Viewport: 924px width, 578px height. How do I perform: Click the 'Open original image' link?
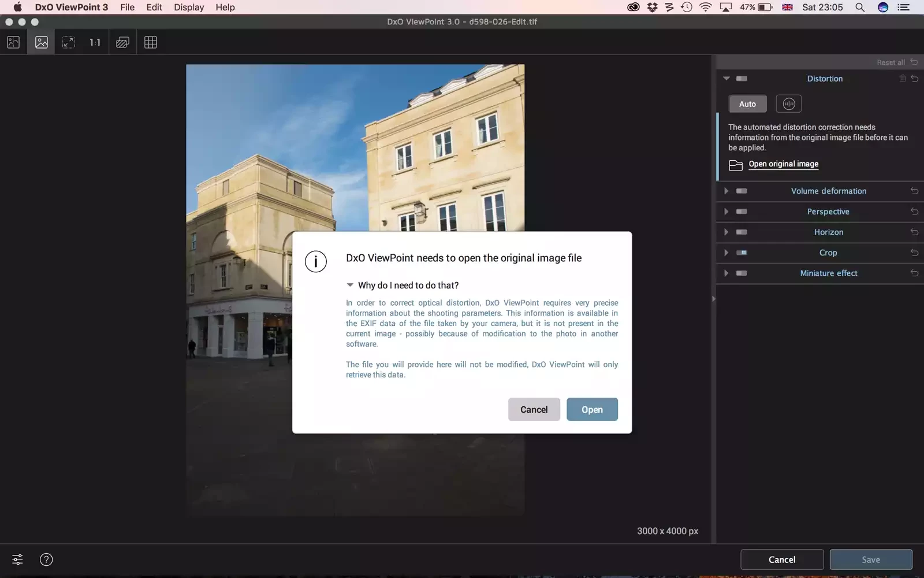(783, 164)
